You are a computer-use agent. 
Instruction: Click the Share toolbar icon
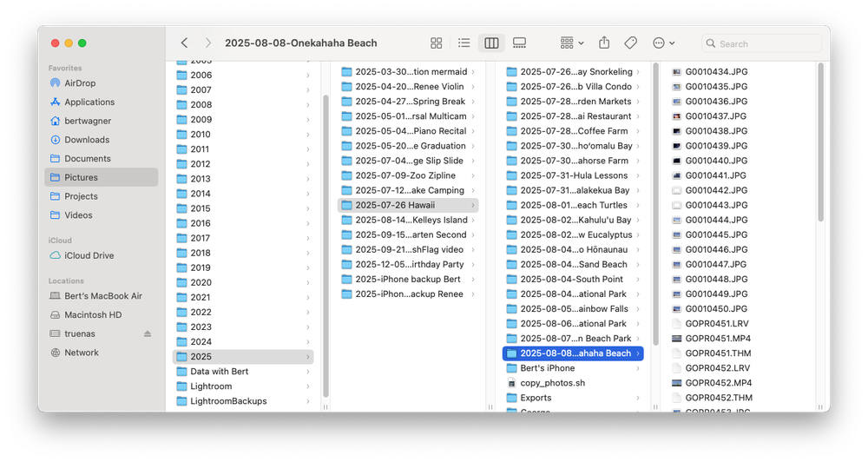pyautogui.click(x=604, y=43)
